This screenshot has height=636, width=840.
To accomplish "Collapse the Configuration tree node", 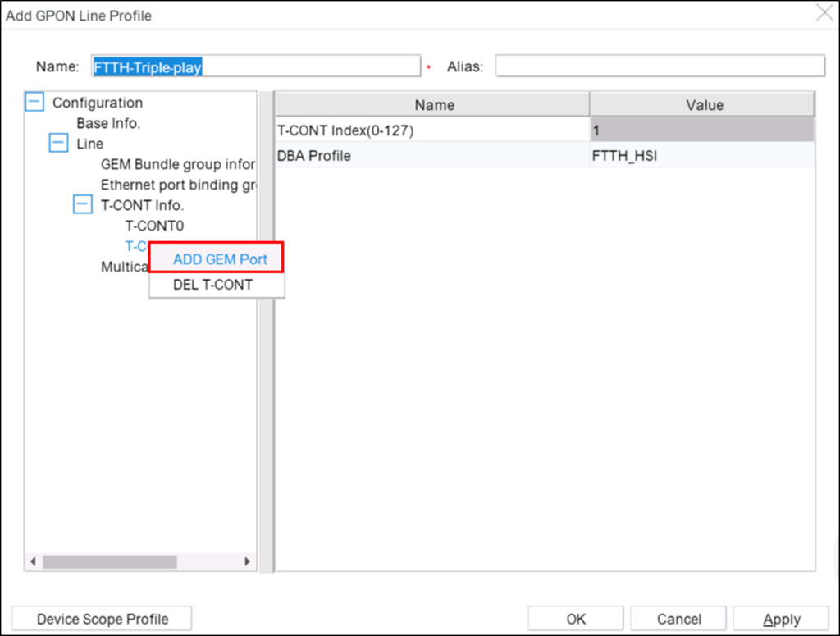I will tap(34, 101).
